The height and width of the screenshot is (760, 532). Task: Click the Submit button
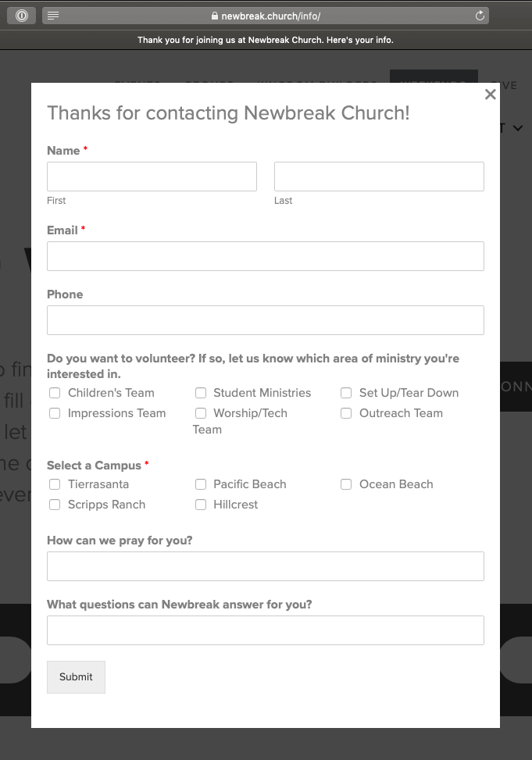[76, 676]
